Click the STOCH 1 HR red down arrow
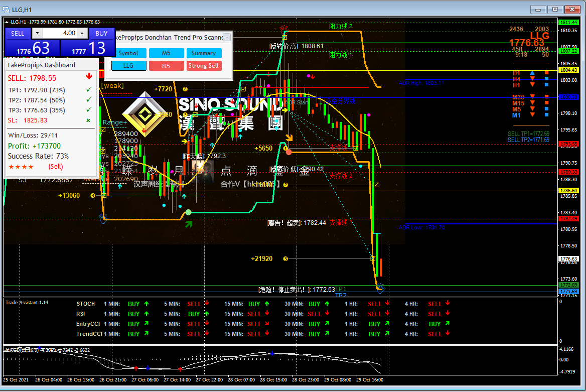The height and width of the screenshot is (392, 586). tap(387, 303)
